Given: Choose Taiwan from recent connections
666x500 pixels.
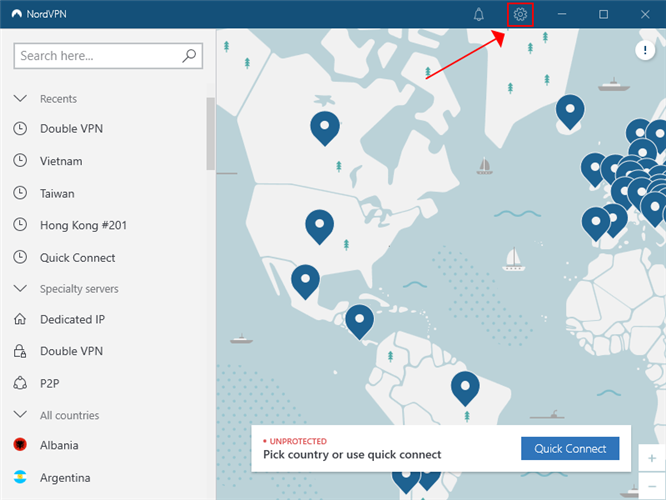Looking at the screenshot, I should [x=57, y=193].
